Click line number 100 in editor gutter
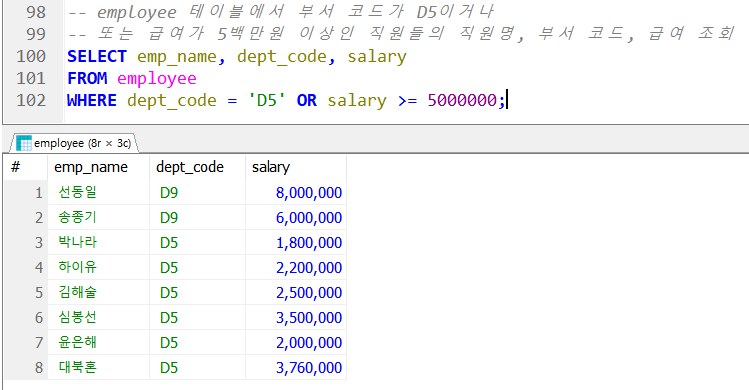 31,56
